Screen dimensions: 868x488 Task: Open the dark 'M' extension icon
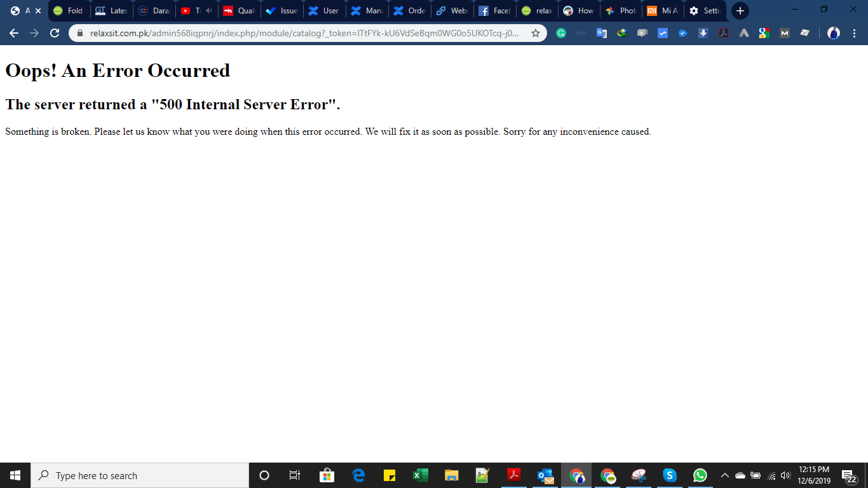(785, 33)
